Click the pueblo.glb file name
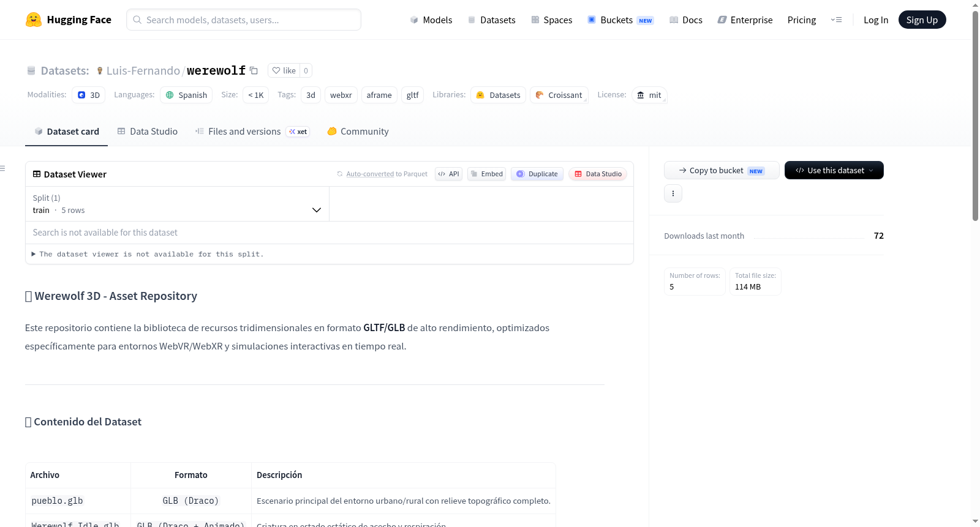The width and height of the screenshot is (980, 527). pyautogui.click(x=57, y=501)
